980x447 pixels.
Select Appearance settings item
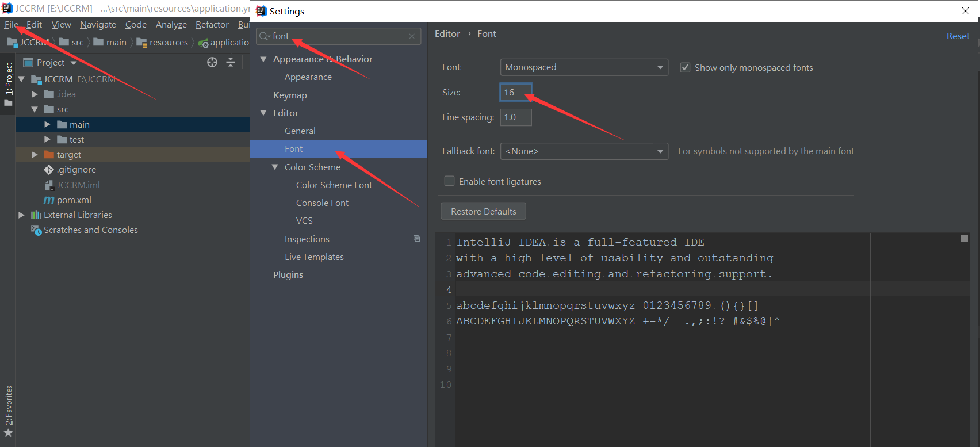pos(308,77)
